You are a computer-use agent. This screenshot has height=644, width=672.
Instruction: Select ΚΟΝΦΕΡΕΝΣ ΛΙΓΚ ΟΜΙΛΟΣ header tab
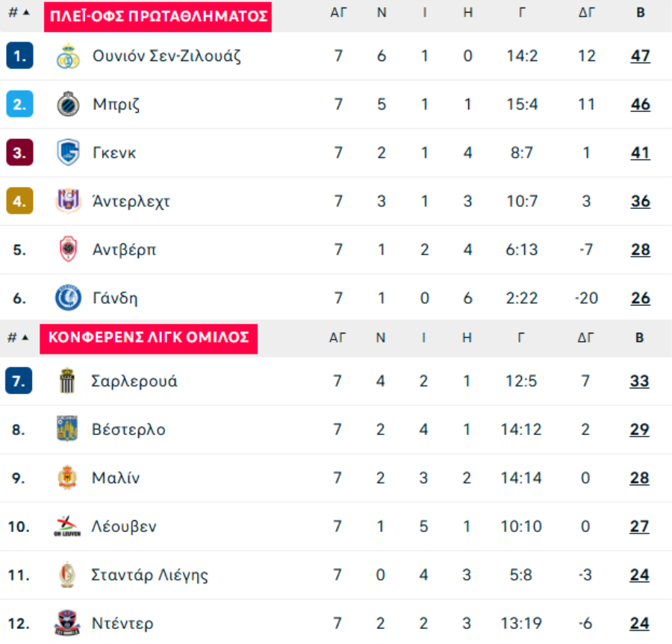(x=149, y=339)
